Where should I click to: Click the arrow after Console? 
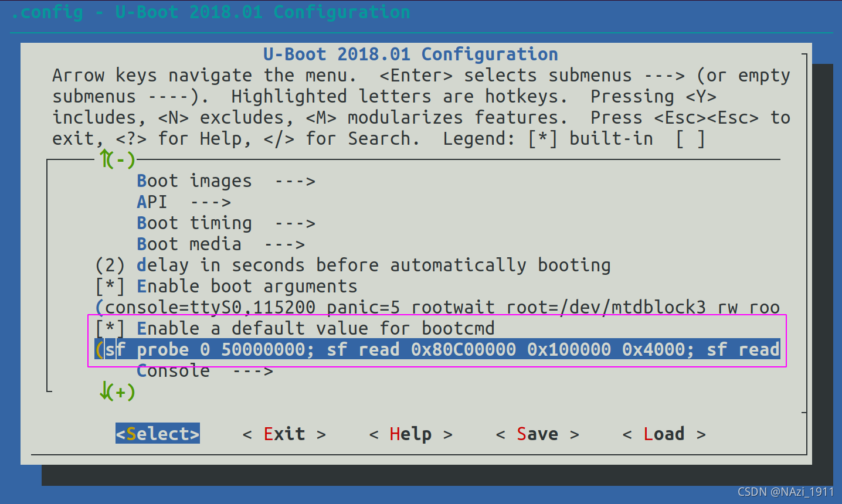pos(253,371)
